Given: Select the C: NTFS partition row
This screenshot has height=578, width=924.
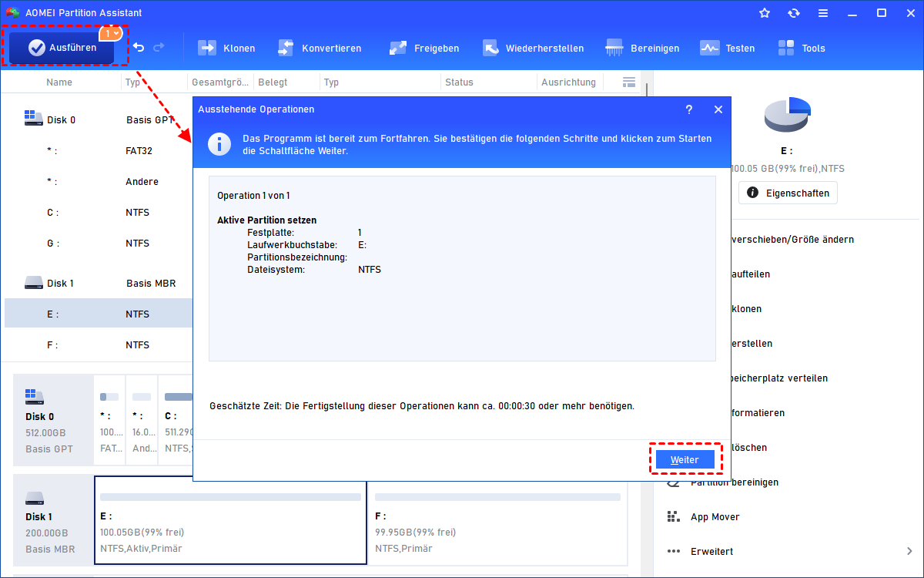Looking at the screenshot, I should [x=99, y=212].
